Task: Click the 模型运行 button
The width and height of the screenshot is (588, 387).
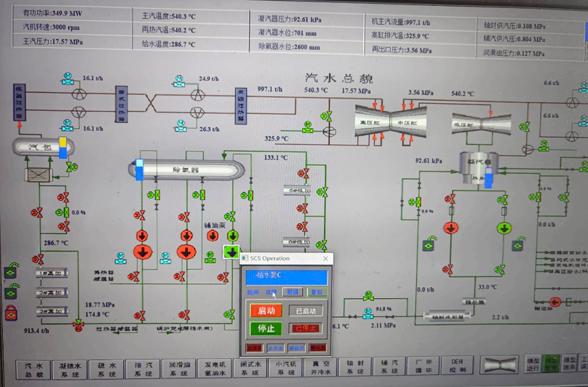Action: point(533,363)
